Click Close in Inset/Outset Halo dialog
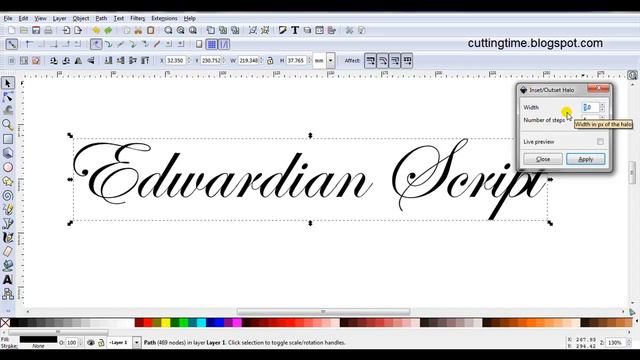Image resolution: width=640 pixels, height=360 pixels. coord(543,159)
